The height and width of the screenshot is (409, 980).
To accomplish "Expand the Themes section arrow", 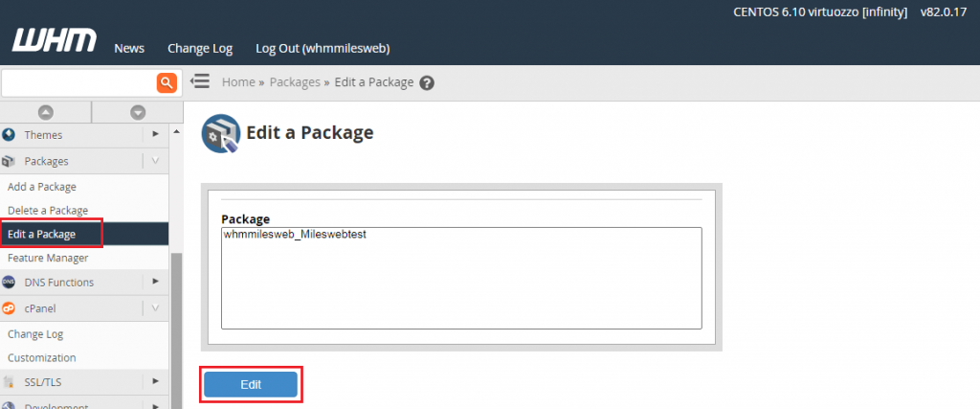I will click(x=156, y=134).
